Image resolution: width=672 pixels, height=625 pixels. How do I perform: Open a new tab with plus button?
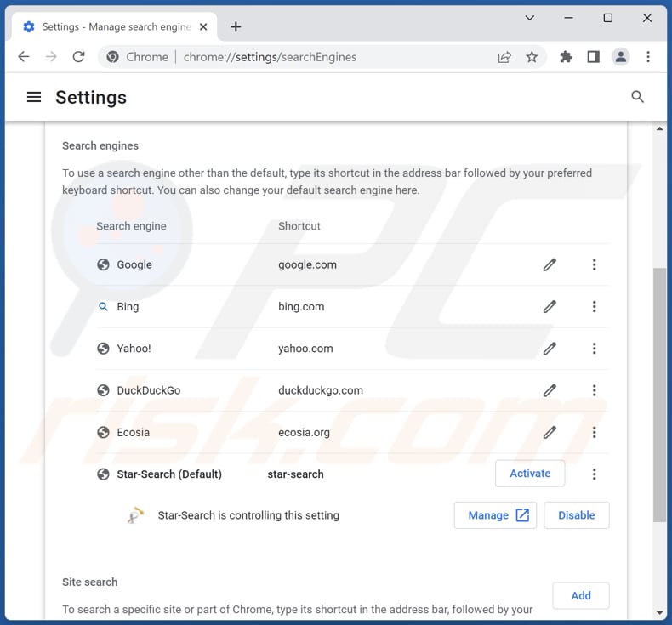pos(236,27)
